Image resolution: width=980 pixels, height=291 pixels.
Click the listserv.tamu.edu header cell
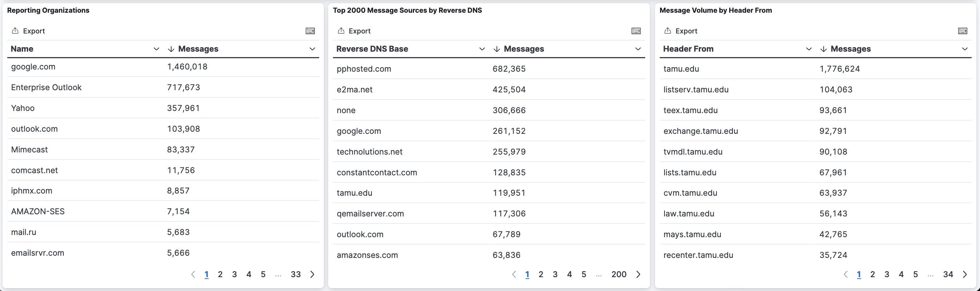[x=696, y=89]
